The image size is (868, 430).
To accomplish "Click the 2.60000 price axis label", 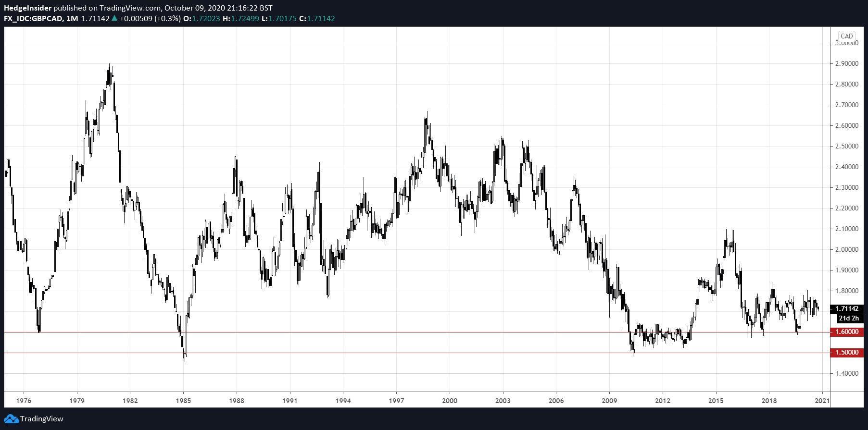I will (x=847, y=125).
